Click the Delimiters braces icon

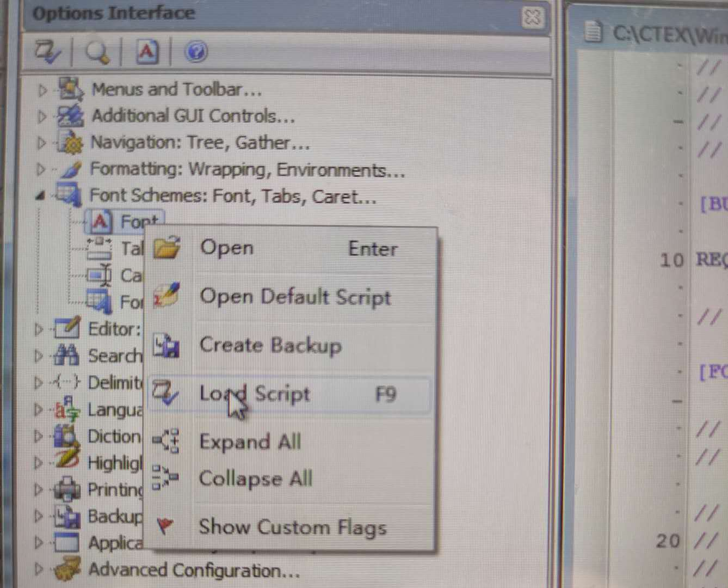coord(67,382)
